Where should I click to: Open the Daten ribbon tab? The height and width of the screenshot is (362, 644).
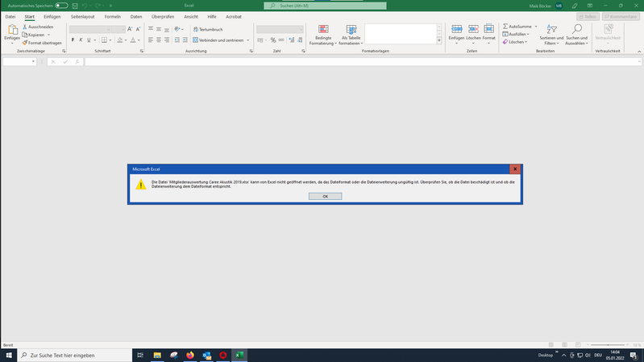[x=136, y=17]
